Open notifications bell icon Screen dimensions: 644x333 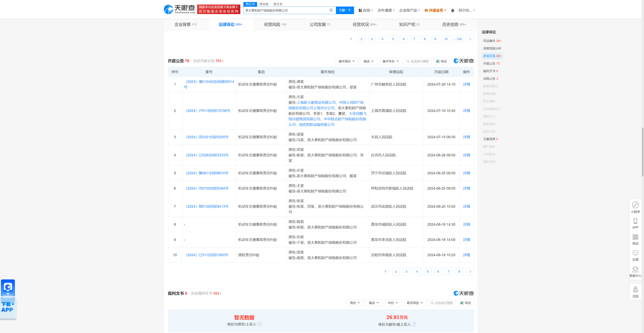(x=452, y=11)
